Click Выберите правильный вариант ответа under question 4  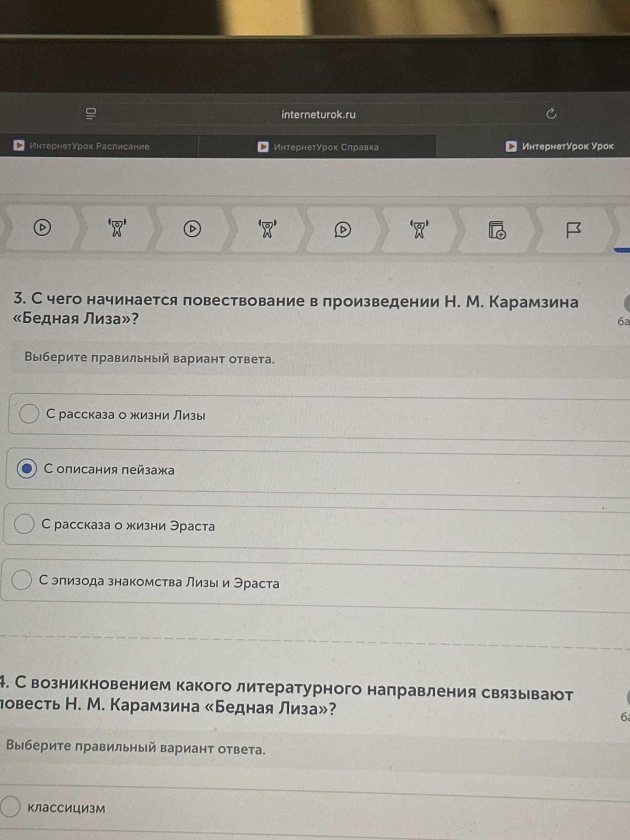coord(136,747)
